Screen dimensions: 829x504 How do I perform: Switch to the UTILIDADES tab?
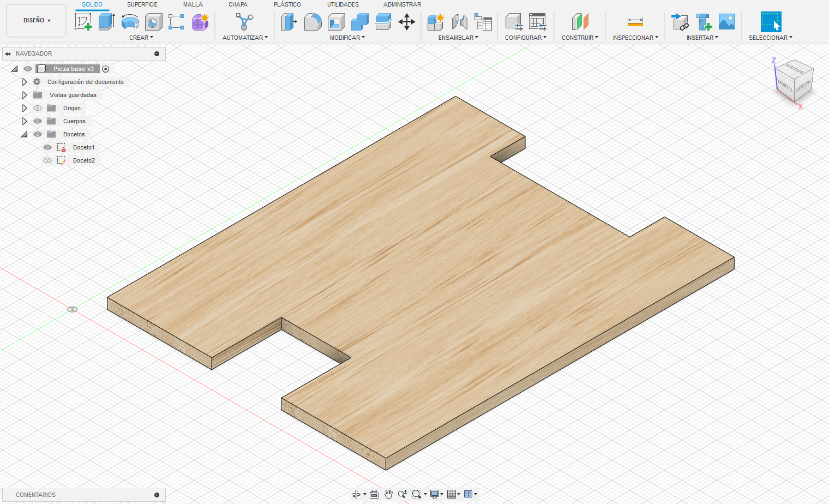343,4
